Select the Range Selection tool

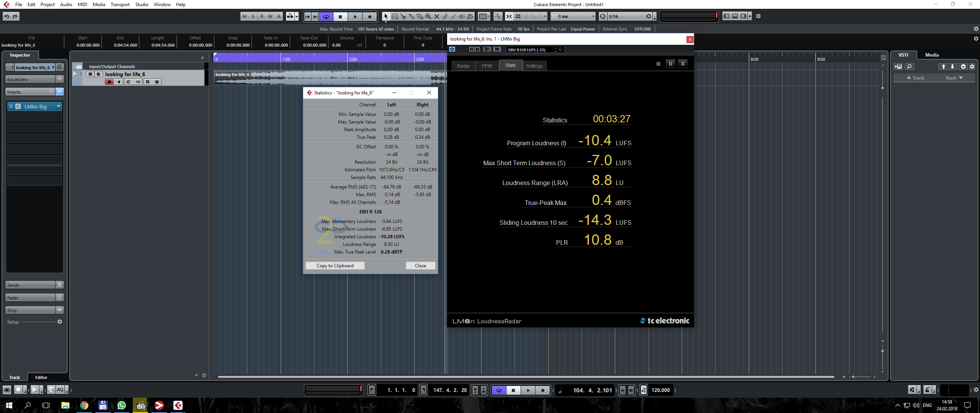(395, 16)
